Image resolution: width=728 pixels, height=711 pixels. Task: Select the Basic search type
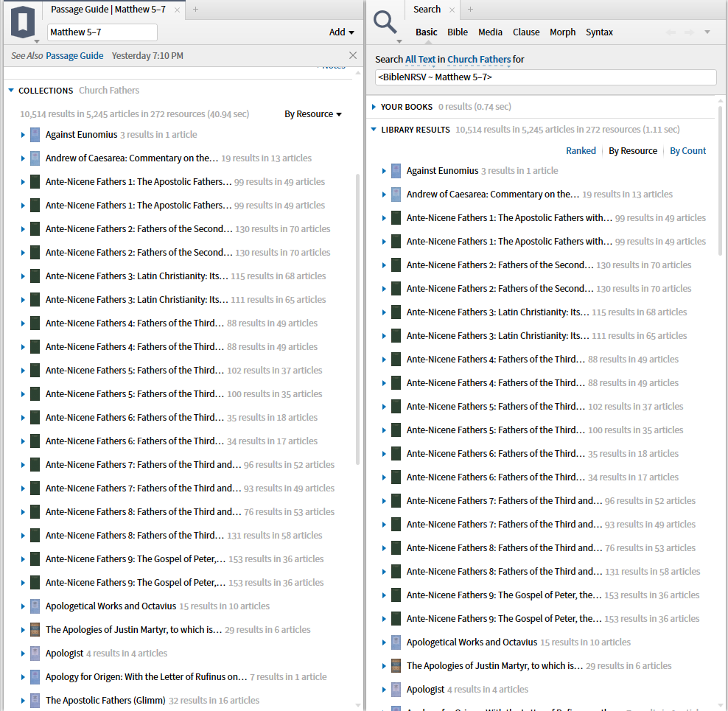point(426,32)
